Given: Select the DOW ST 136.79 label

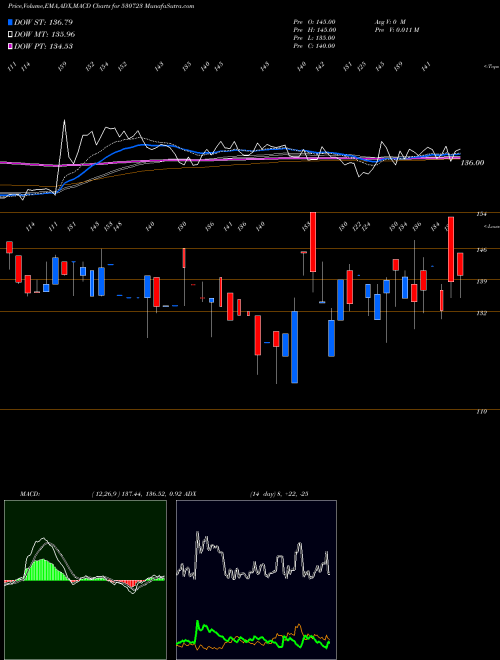Looking at the screenshot, I should [43, 22].
